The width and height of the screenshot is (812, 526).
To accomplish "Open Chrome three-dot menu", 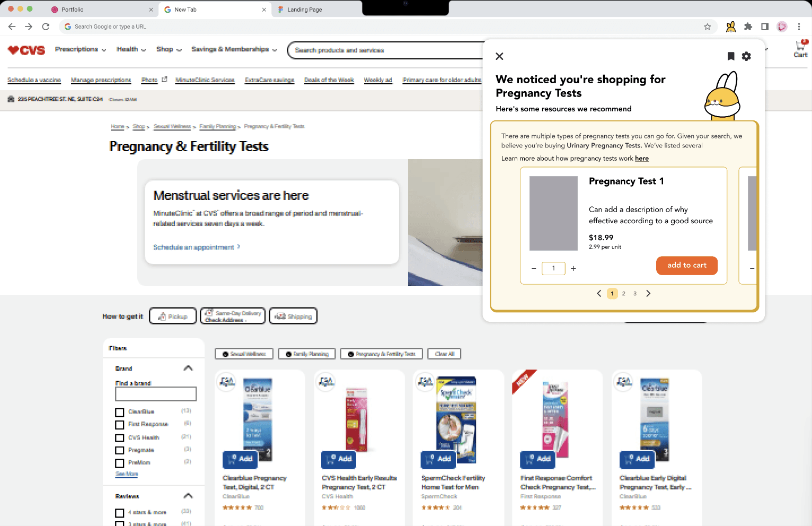I will (799, 27).
